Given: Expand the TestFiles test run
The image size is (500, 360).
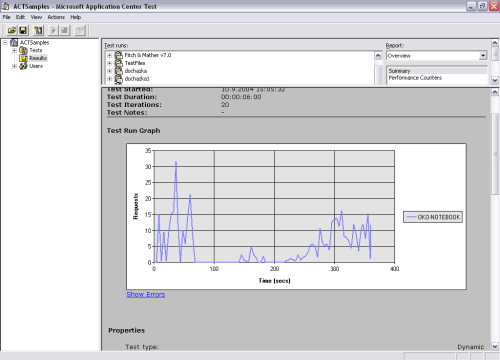Looking at the screenshot, I should tap(110, 63).
